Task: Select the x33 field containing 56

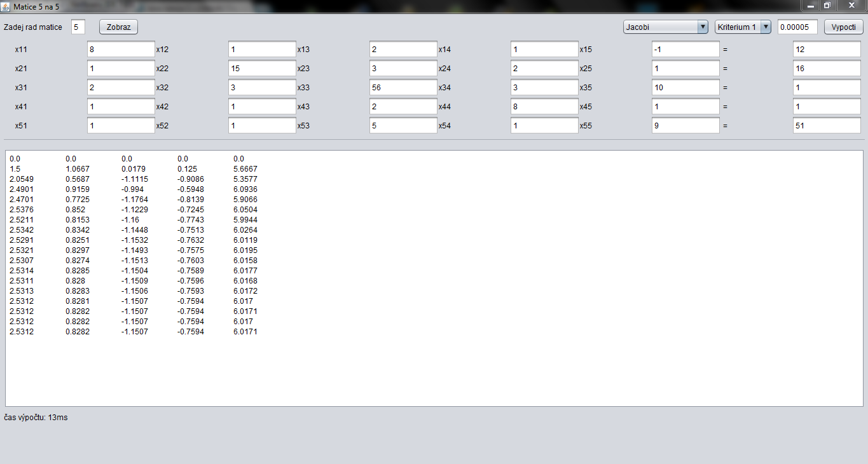Action: click(403, 88)
